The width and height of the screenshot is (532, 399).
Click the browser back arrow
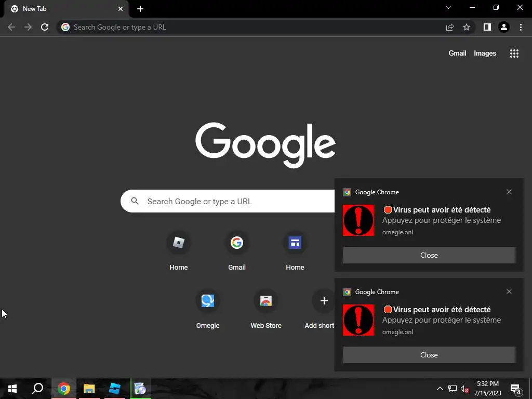11,27
